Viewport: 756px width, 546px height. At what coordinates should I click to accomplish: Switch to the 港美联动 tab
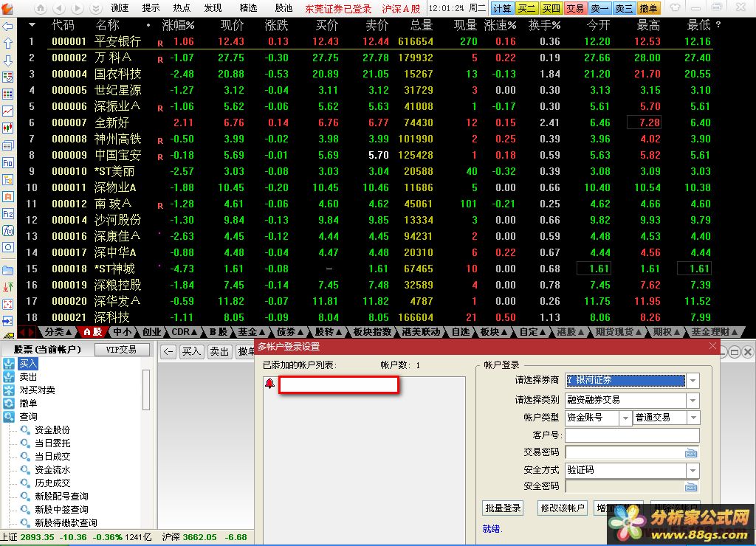(x=421, y=332)
